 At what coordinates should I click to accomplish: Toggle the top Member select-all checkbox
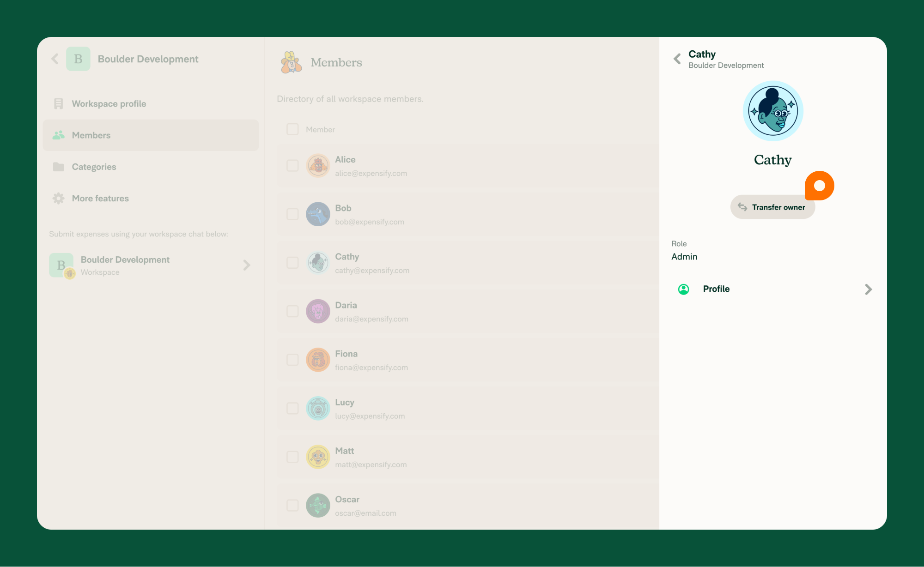(x=292, y=130)
